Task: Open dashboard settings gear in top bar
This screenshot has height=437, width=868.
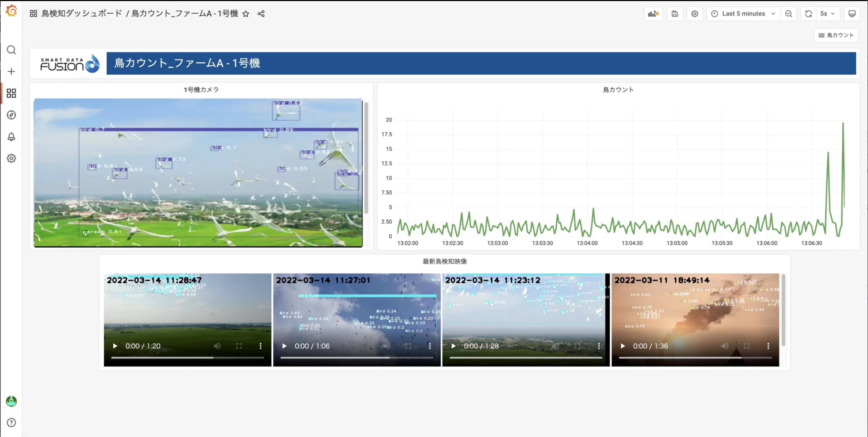Action: coord(695,14)
